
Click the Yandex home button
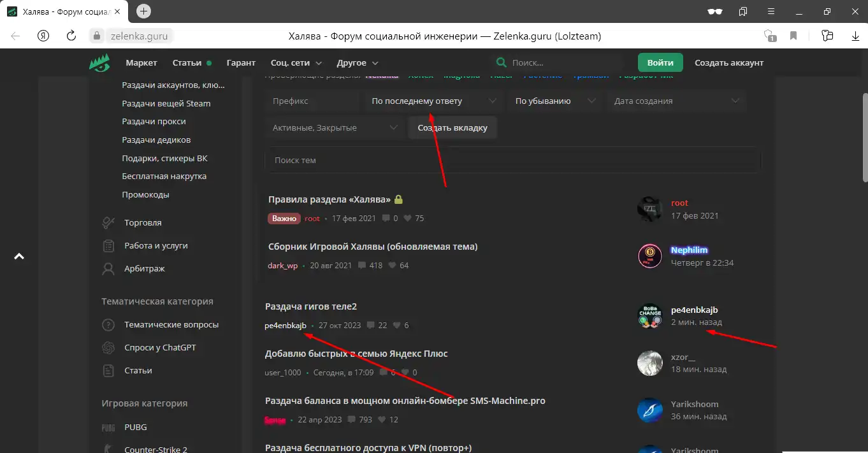[x=43, y=36]
